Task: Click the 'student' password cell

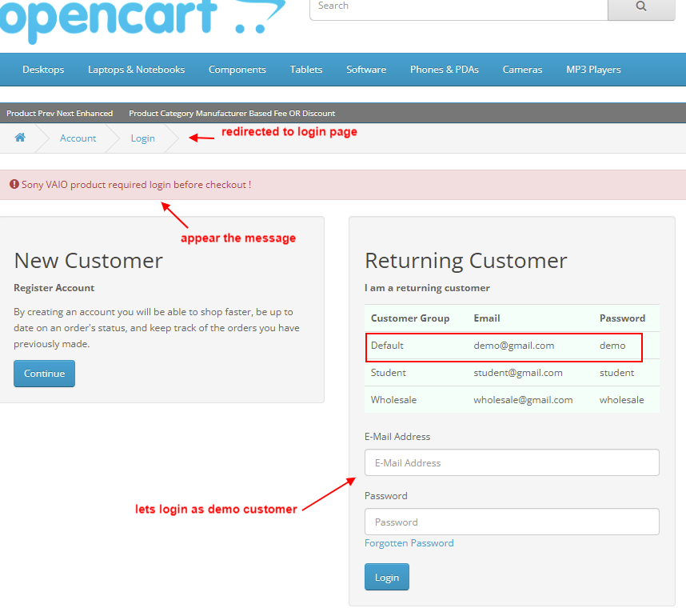Action: [617, 373]
